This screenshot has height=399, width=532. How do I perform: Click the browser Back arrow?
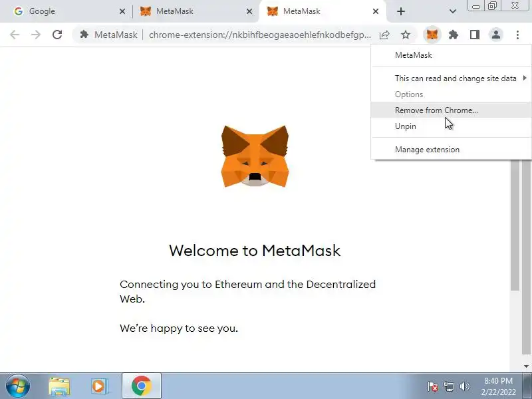pos(15,35)
